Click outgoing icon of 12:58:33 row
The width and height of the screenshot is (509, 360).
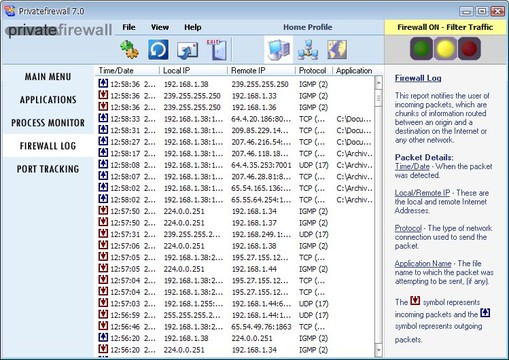coord(103,118)
